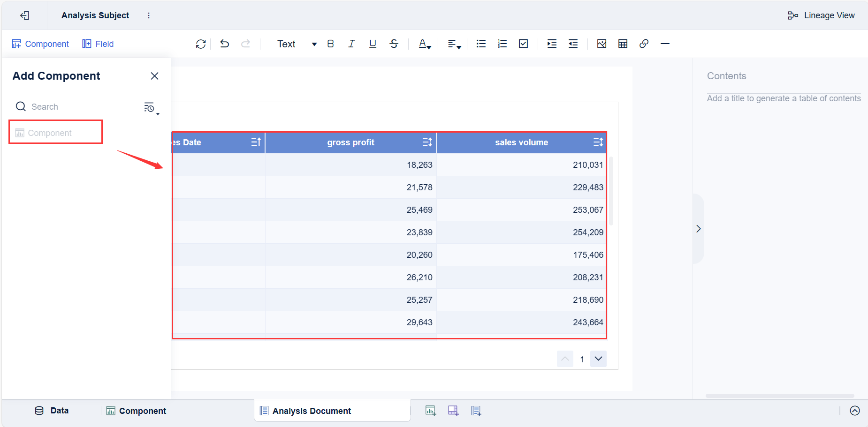Open the Text style dropdown
Image resolution: width=868 pixels, height=427 pixels.
coord(293,44)
